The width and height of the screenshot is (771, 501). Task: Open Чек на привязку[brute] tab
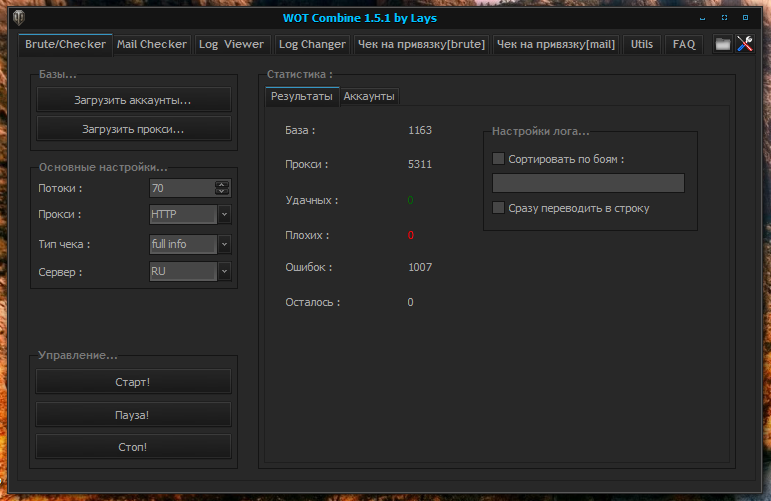tap(421, 44)
